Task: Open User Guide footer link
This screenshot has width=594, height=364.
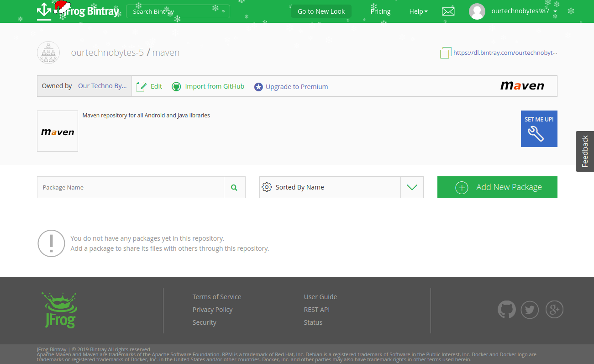Action: 320,297
